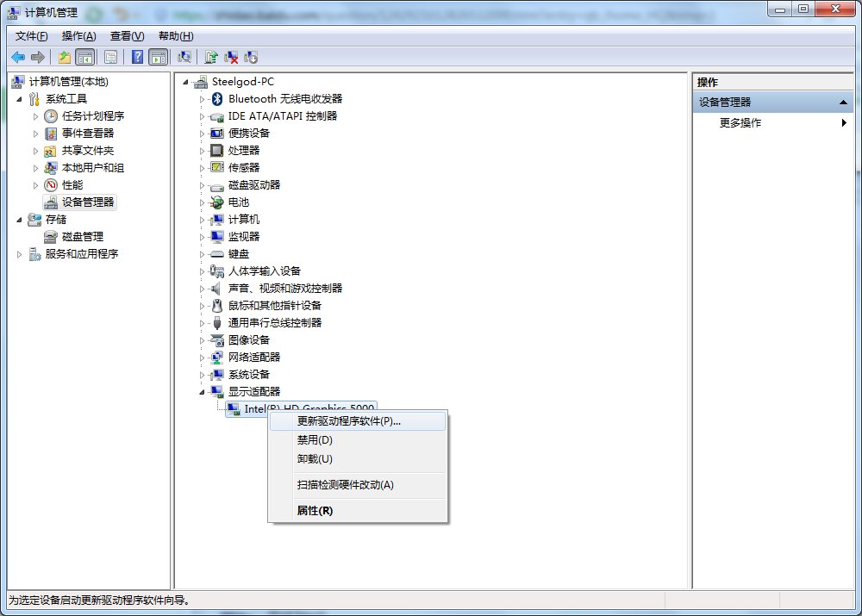Click the 事件查看器 item in the sidebar
This screenshot has height=616, width=862.
click(83, 133)
